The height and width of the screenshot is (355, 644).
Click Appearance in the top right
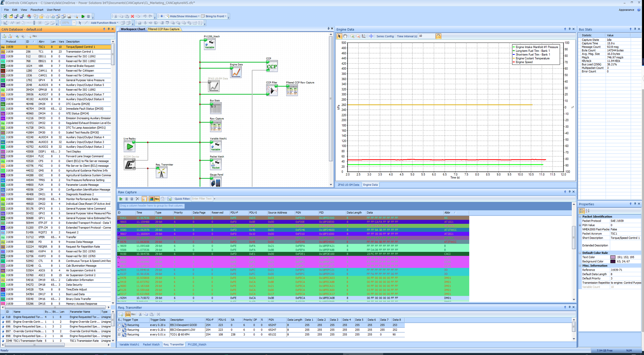tap(626, 10)
